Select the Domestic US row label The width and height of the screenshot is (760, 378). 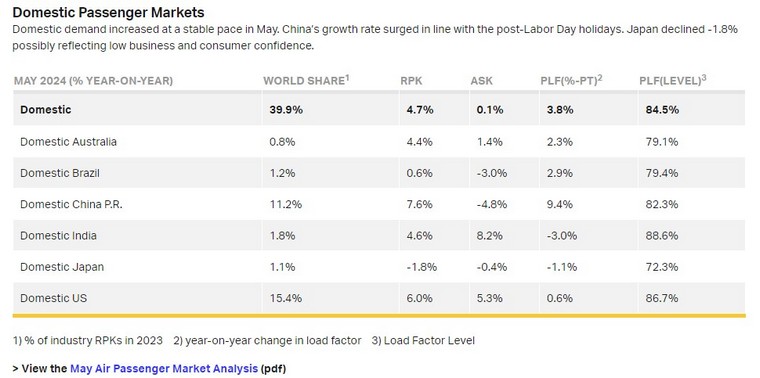54,298
